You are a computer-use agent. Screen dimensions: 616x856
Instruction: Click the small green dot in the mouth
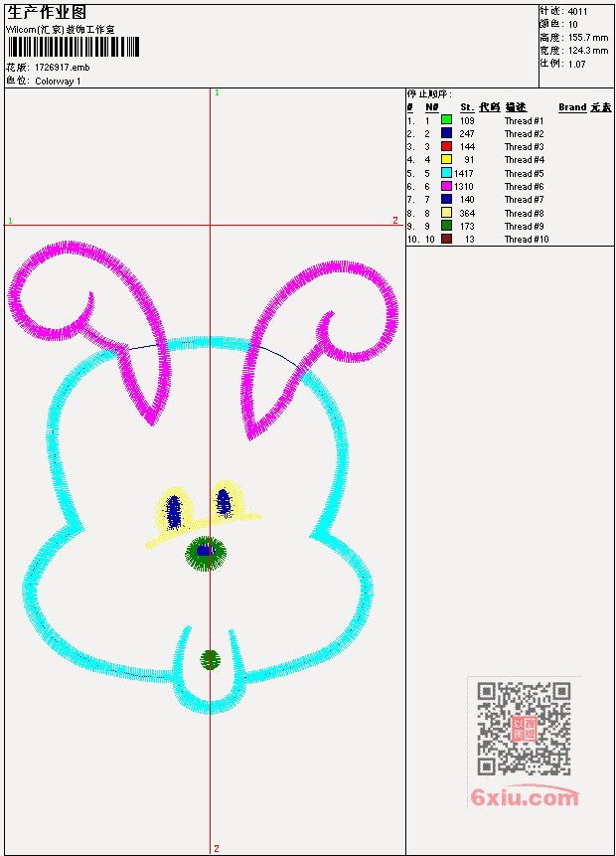coord(210,659)
